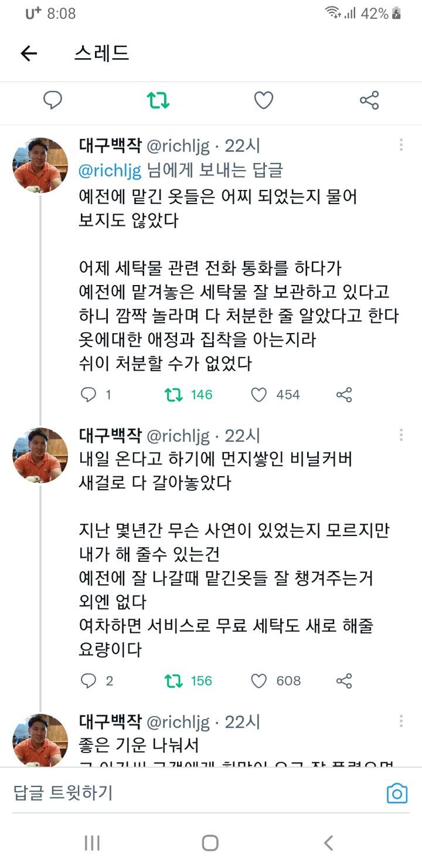
Task: Tap the retweet icon showing 156
Action: (173, 681)
